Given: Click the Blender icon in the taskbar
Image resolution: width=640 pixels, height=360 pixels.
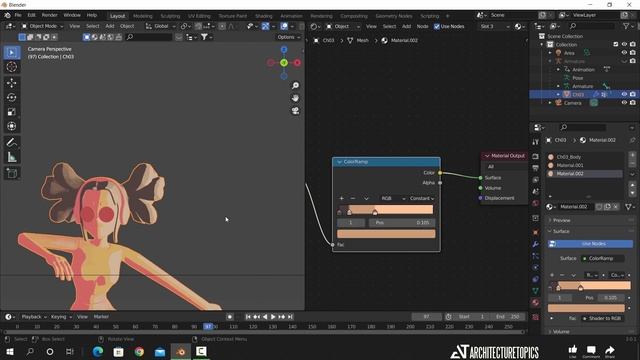Looking at the screenshot, I should (x=181, y=351).
